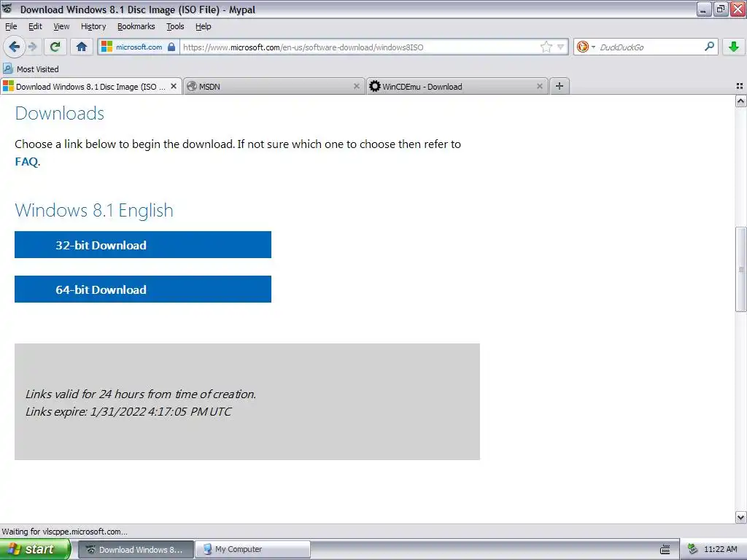Click the Windows 8.1 English heading
Image resolution: width=747 pixels, height=560 pixels.
(94, 210)
